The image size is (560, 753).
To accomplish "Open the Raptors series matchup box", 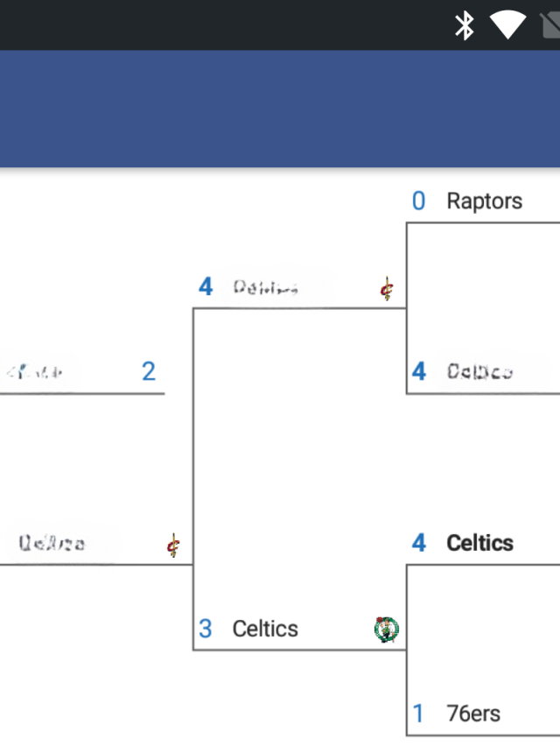I will tap(483, 308).
